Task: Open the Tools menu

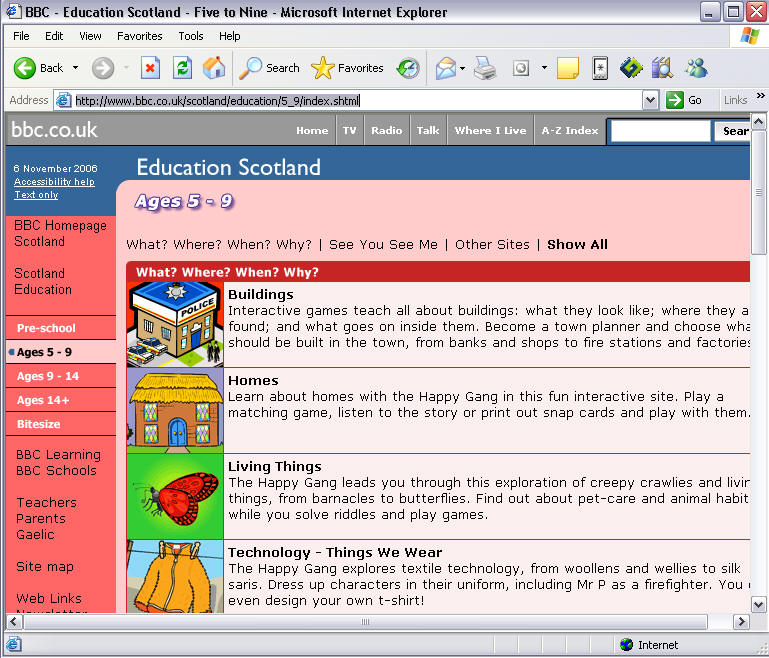Action: 190,36
